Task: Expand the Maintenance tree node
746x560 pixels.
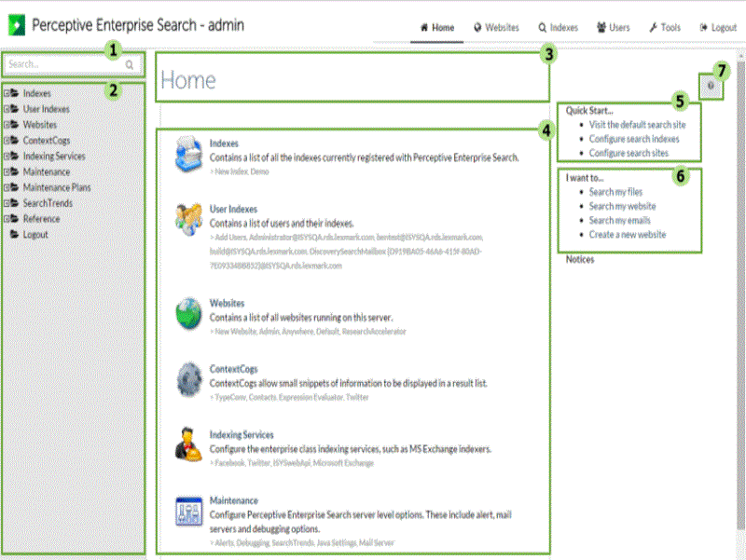Action: point(7,171)
